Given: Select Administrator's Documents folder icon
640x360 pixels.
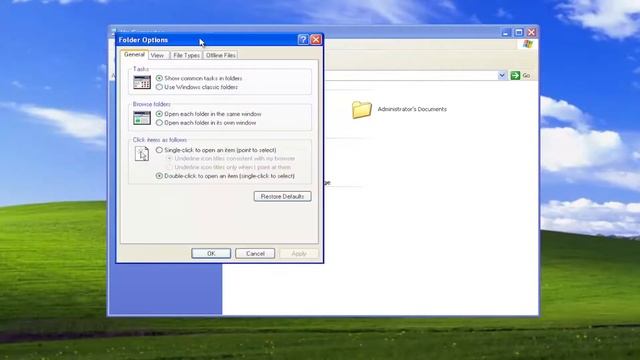Looking at the screenshot, I should click(362, 109).
